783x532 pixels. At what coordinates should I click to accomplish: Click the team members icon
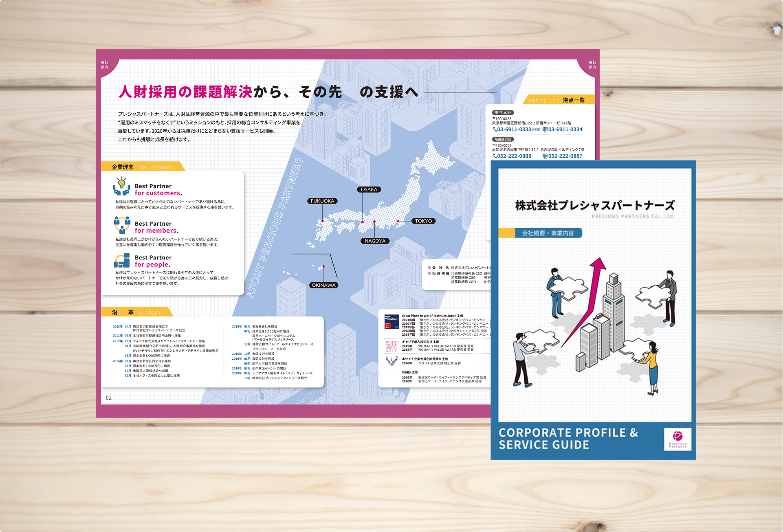122,225
